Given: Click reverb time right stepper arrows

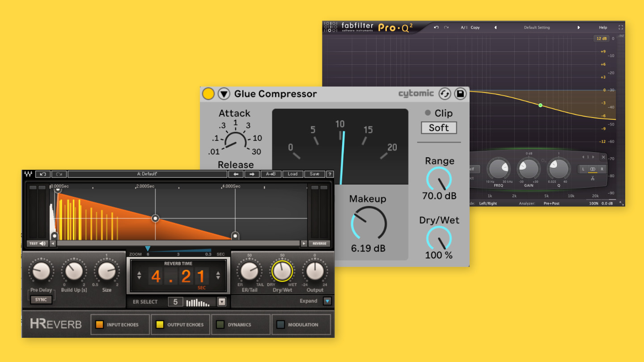Looking at the screenshot, I should pos(218,275).
